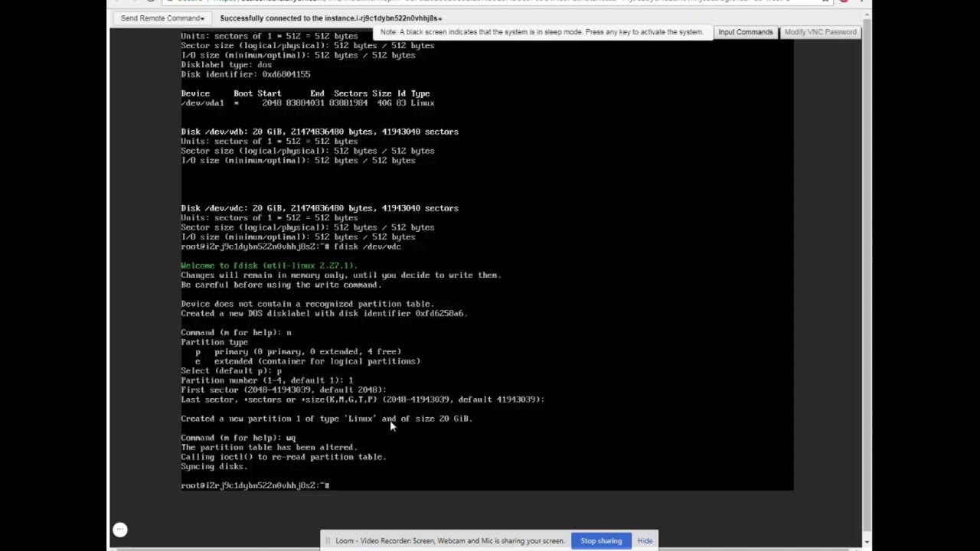Click the 'Disk identifier: 0xd6804155' line
The image size is (980, 551).
(245, 74)
